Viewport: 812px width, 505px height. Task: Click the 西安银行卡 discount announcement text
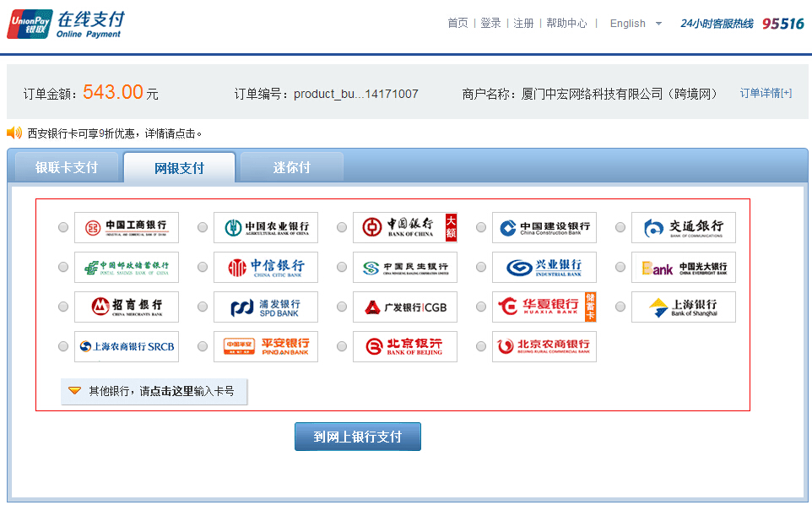115,133
